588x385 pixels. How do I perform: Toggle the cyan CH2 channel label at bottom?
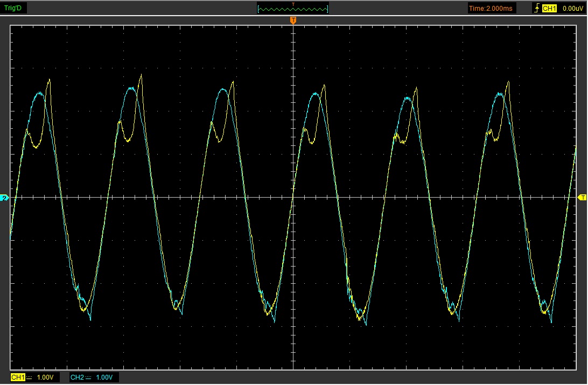pos(77,377)
